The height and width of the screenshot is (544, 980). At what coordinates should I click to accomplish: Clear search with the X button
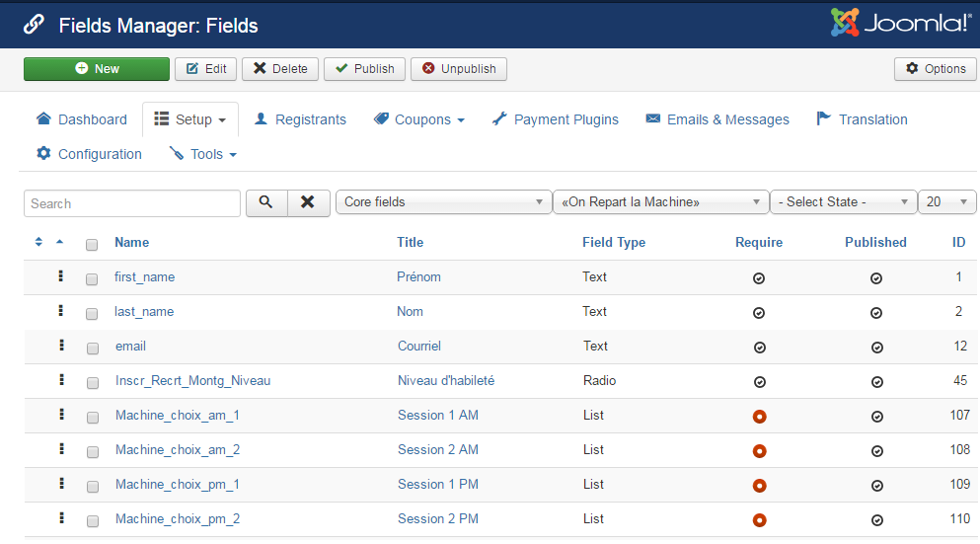point(308,202)
